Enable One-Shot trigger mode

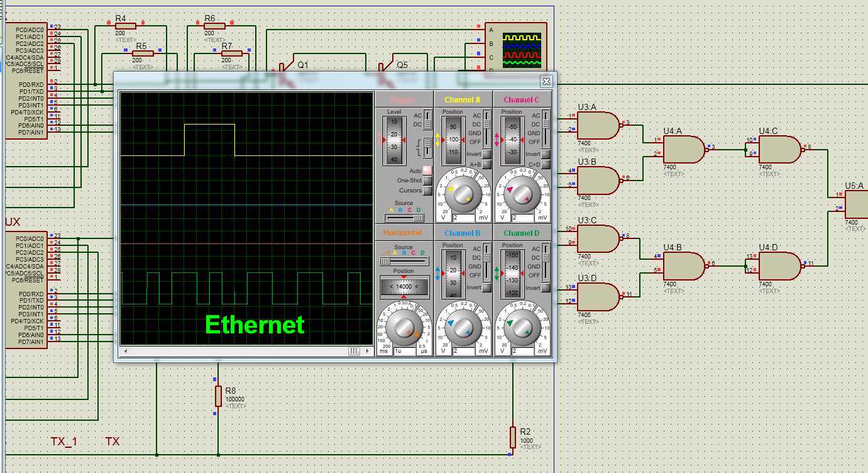point(427,181)
